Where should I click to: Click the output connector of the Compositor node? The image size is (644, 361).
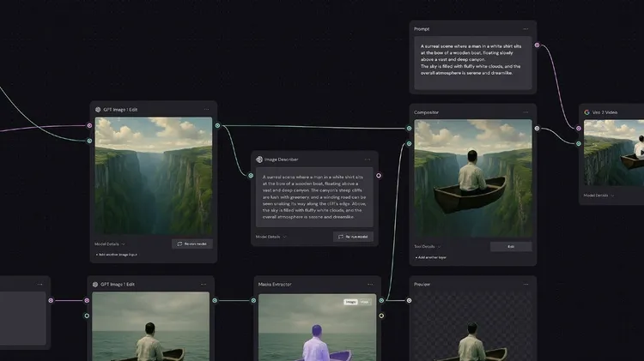pos(537,129)
